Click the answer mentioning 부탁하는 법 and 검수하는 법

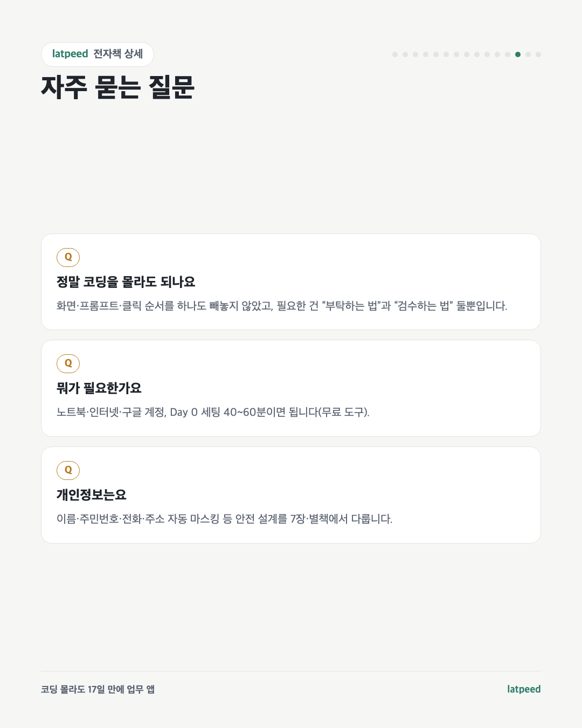click(x=282, y=306)
